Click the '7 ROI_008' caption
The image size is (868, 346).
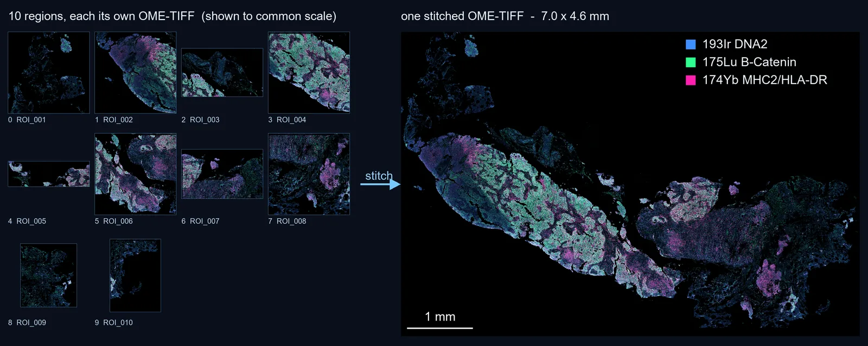pyautogui.click(x=288, y=221)
